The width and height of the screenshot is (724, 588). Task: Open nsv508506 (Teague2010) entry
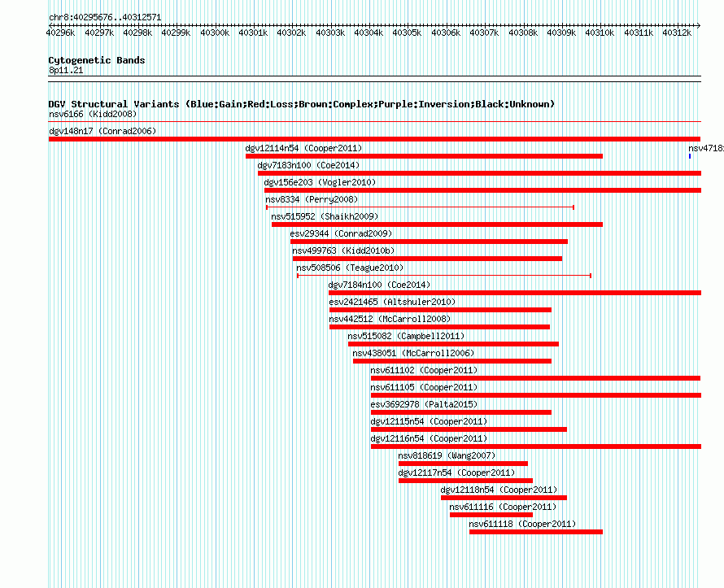[x=350, y=268]
